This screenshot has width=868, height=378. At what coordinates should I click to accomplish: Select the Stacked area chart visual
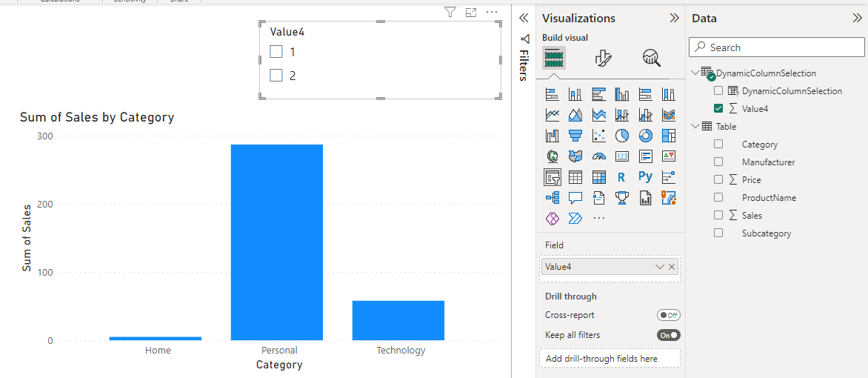point(598,115)
